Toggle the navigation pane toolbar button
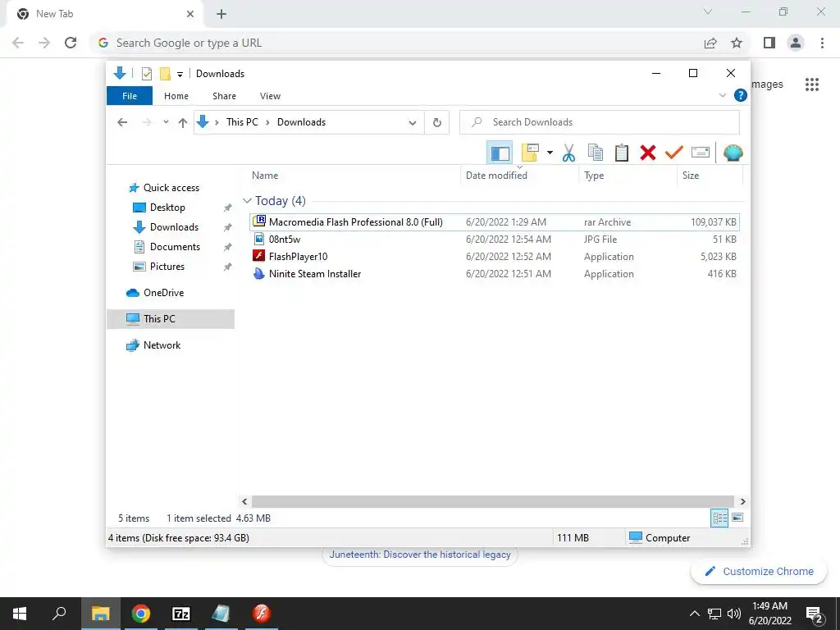The image size is (840, 630). (500, 153)
